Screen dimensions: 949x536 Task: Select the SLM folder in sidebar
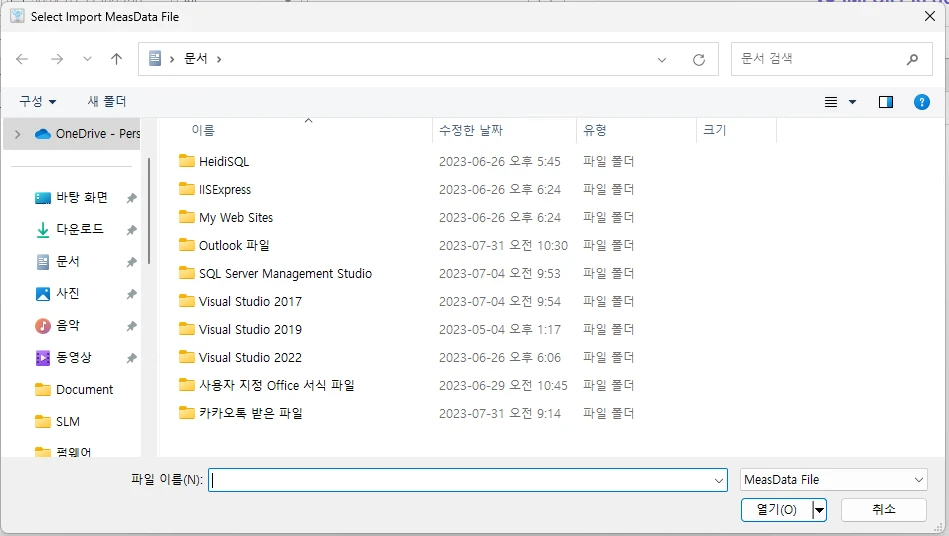(67, 422)
